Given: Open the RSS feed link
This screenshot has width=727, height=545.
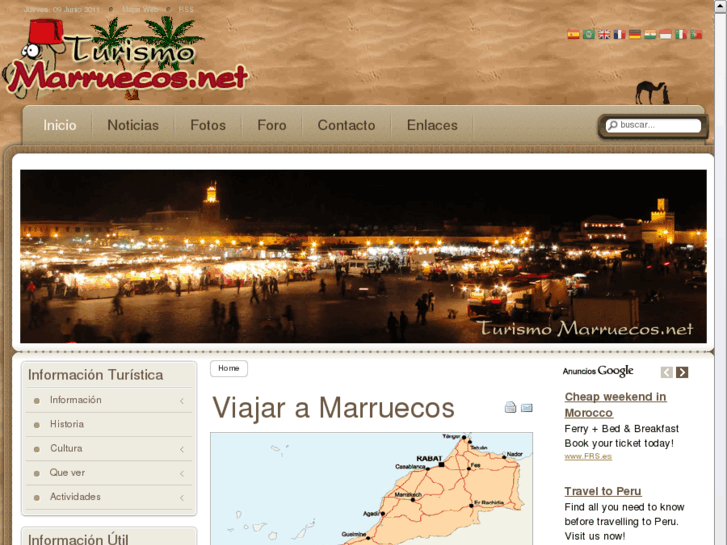Looking at the screenshot, I should pos(186,9).
